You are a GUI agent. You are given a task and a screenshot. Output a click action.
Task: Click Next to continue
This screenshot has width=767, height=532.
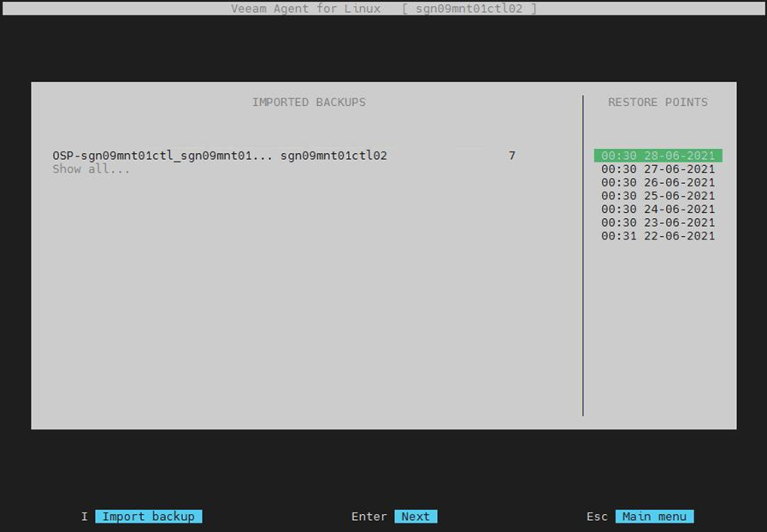click(416, 517)
